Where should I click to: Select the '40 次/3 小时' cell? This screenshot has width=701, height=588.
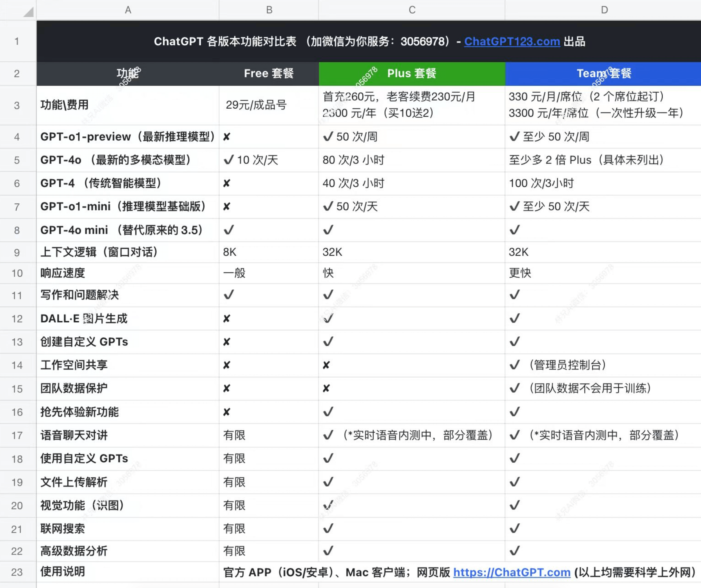point(412,184)
